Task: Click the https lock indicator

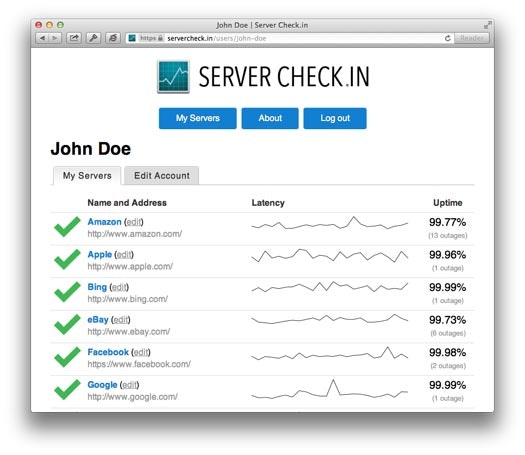Action: pyautogui.click(x=151, y=38)
